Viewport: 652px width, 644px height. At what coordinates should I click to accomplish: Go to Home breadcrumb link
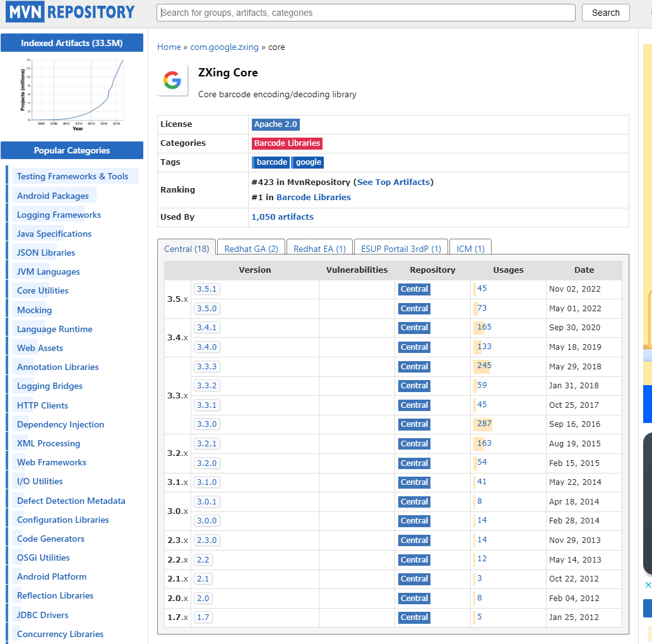[x=169, y=47]
